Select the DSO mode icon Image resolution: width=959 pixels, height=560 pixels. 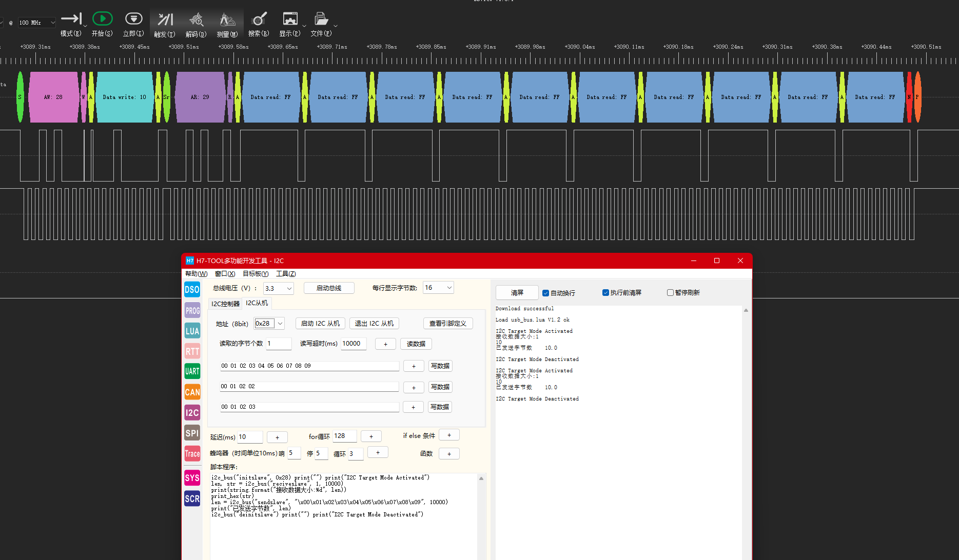click(192, 289)
